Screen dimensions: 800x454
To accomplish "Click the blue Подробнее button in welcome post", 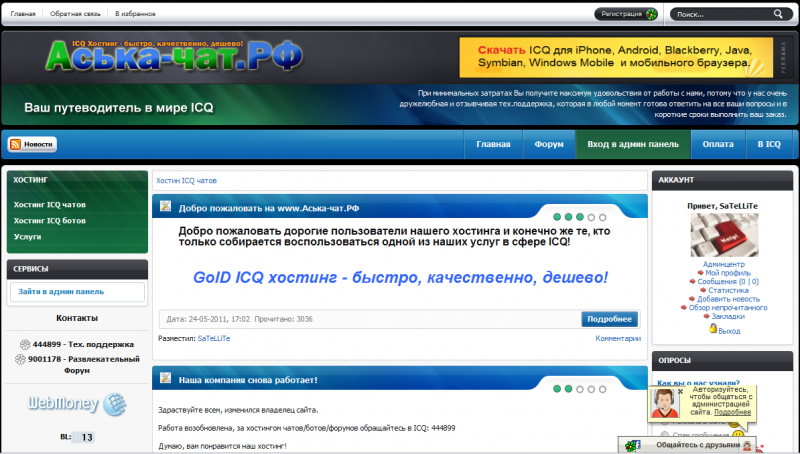I will pyautogui.click(x=609, y=319).
